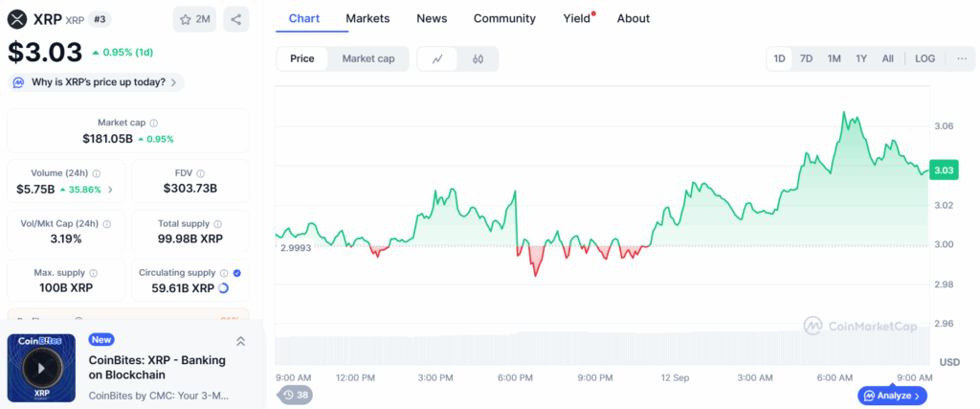Expand Volume (24h) details arrow
This screenshot has width=980, height=409.
(x=109, y=190)
